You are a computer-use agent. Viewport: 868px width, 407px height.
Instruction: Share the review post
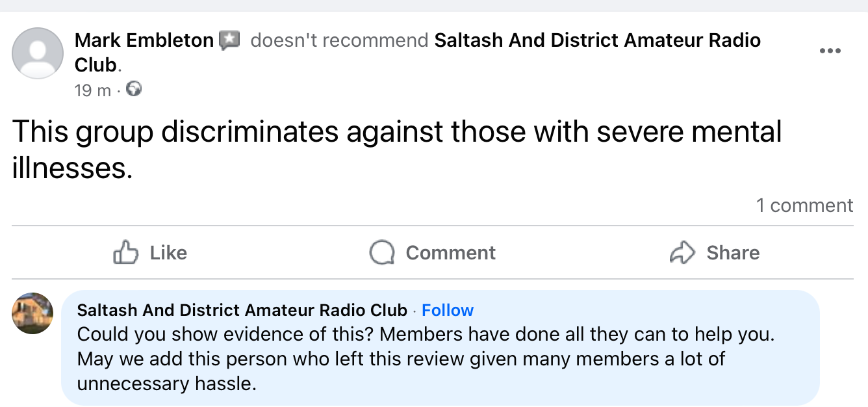coord(714,252)
